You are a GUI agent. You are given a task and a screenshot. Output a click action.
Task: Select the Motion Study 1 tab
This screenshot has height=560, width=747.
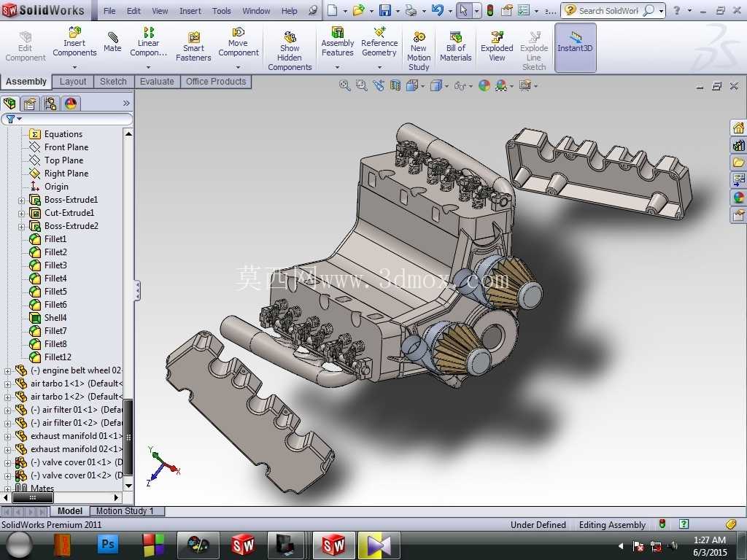coord(125,511)
